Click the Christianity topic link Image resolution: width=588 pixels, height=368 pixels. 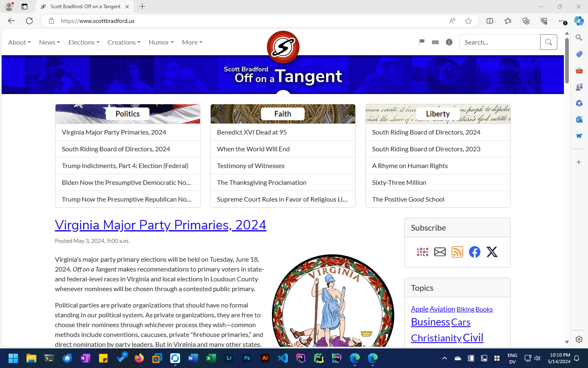(436, 338)
